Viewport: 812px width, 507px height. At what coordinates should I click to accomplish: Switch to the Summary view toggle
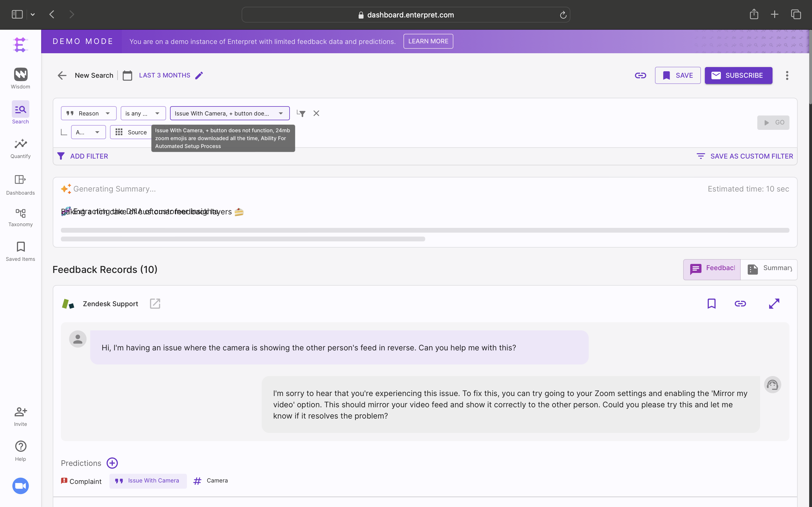[769, 269]
